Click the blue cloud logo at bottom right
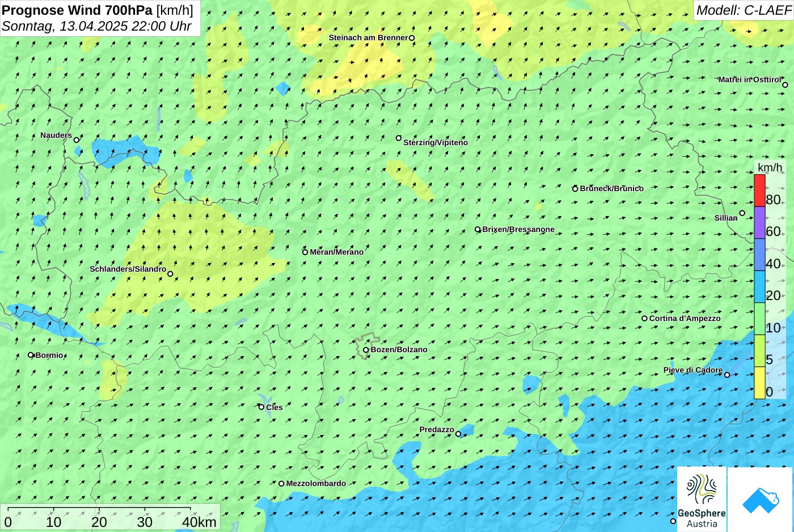Image resolution: width=794 pixels, height=532 pixels. point(760,499)
